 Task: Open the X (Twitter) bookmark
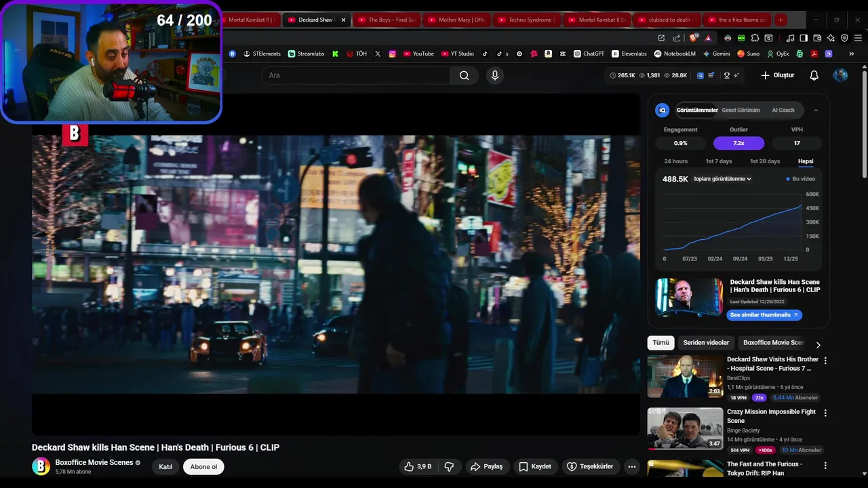[x=378, y=54]
